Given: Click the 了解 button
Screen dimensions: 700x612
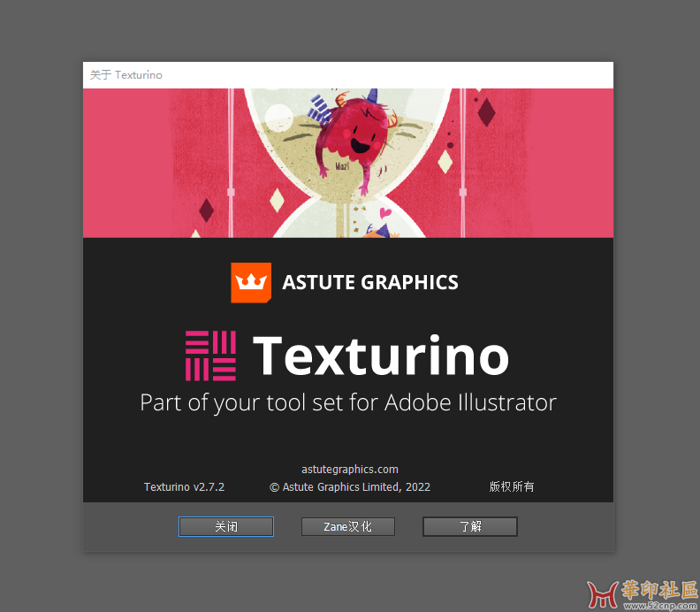Looking at the screenshot, I should pyautogui.click(x=470, y=526).
